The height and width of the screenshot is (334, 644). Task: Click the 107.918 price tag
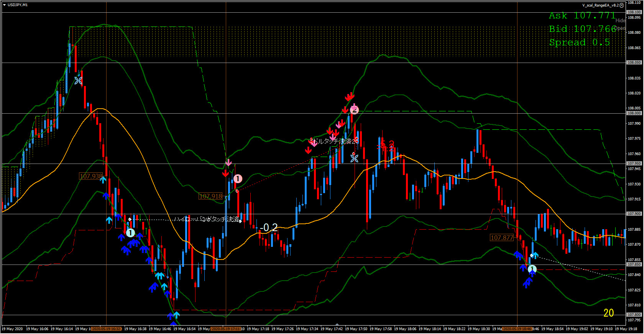tap(210, 196)
